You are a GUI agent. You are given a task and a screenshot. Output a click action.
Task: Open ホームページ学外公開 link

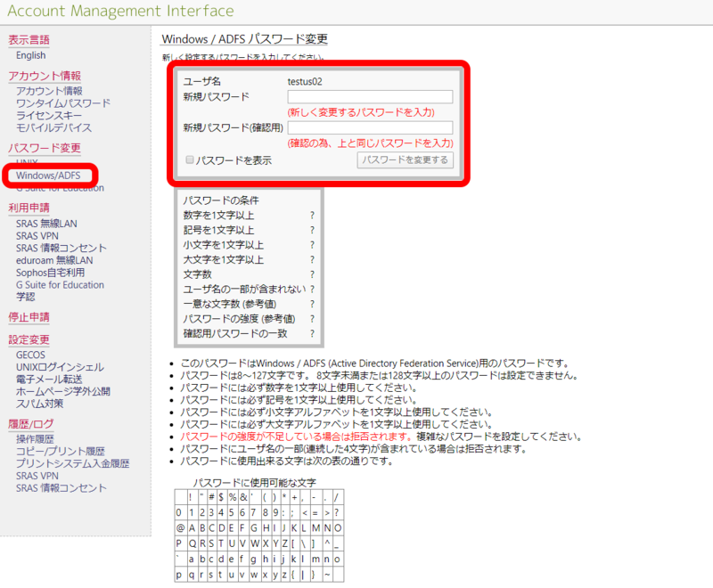(63, 392)
